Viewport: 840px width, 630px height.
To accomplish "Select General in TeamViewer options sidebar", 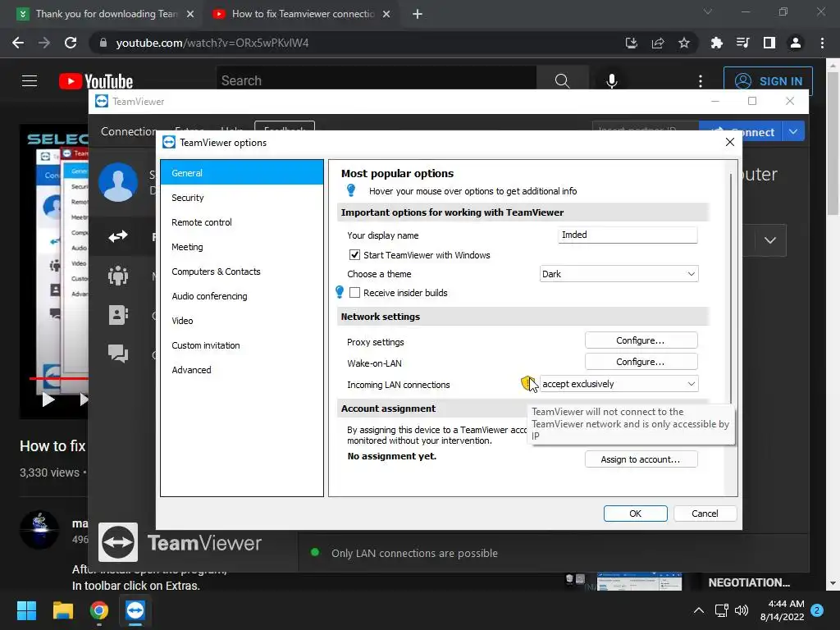I will pos(242,173).
